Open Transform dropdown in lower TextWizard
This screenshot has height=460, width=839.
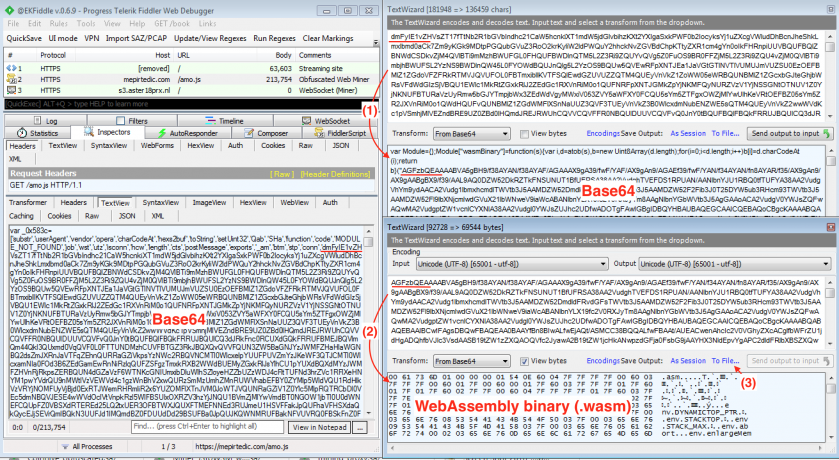(471, 361)
